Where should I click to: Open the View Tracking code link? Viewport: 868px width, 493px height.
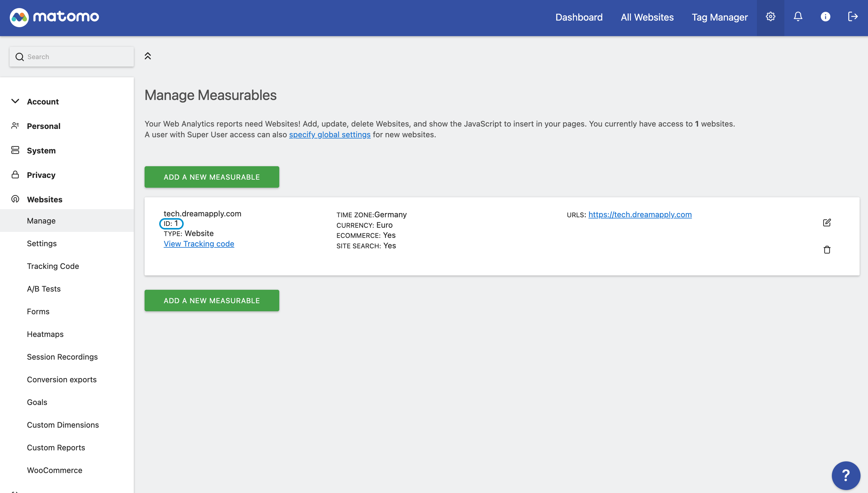pyautogui.click(x=199, y=244)
